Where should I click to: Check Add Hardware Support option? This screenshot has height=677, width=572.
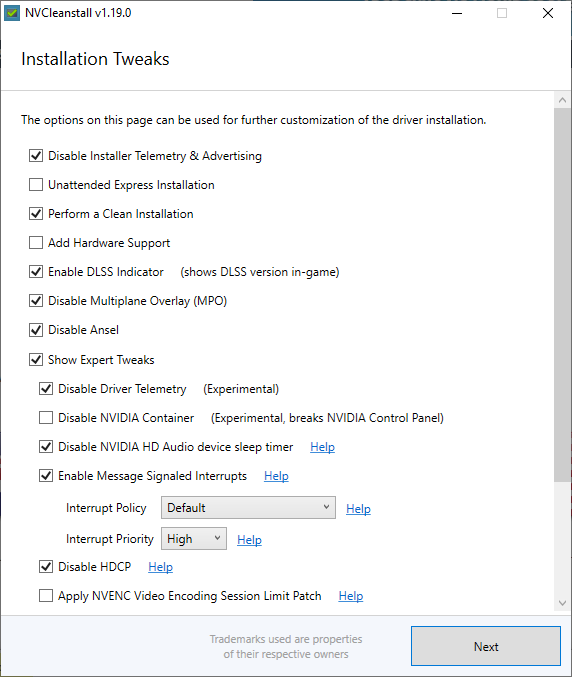click(36, 242)
